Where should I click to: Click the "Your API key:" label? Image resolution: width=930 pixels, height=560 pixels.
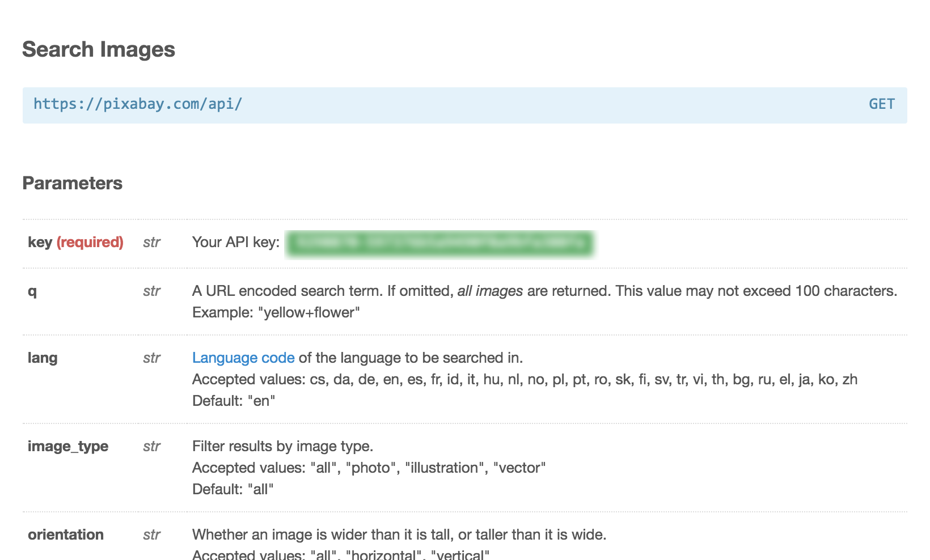236,242
